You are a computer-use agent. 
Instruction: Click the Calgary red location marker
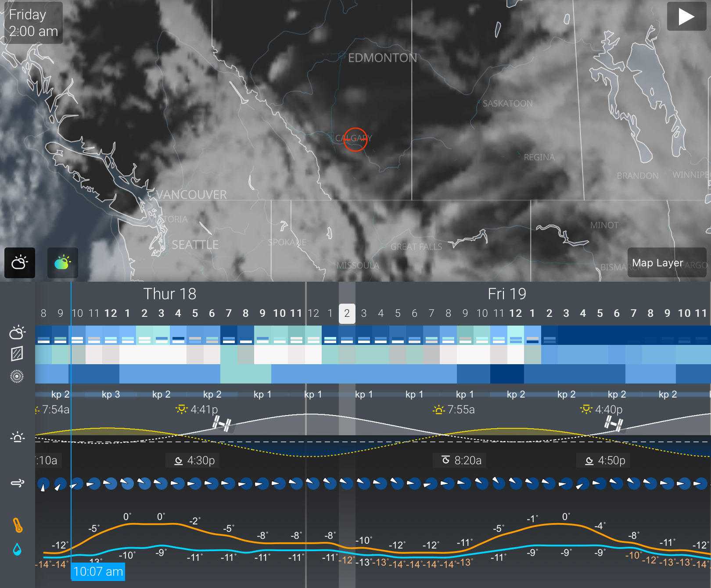coord(355,140)
